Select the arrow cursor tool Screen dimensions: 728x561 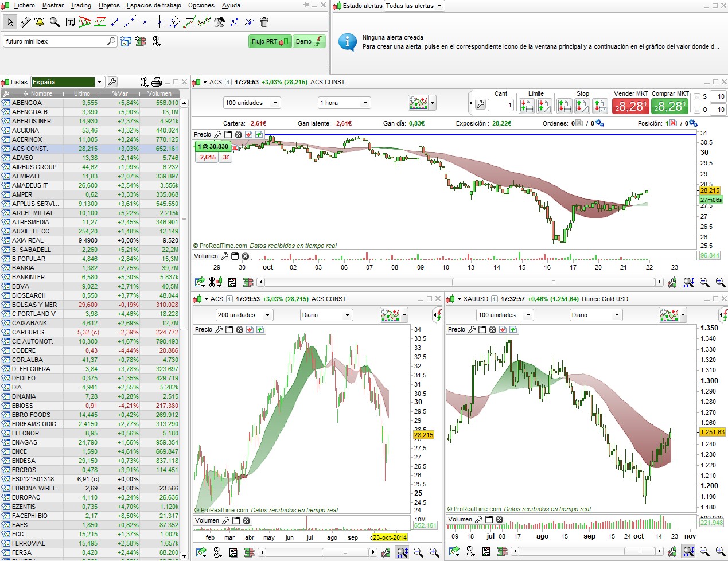coord(10,22)
